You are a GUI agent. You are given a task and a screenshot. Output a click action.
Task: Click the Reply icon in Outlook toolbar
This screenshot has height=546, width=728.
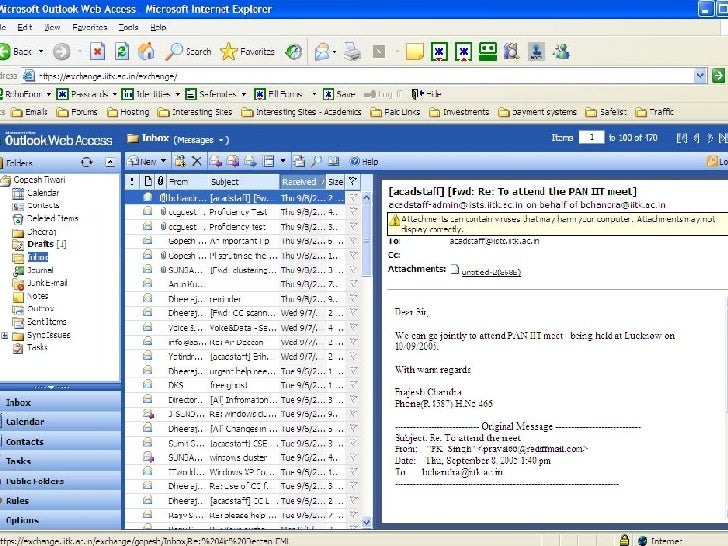coord(215,162)
